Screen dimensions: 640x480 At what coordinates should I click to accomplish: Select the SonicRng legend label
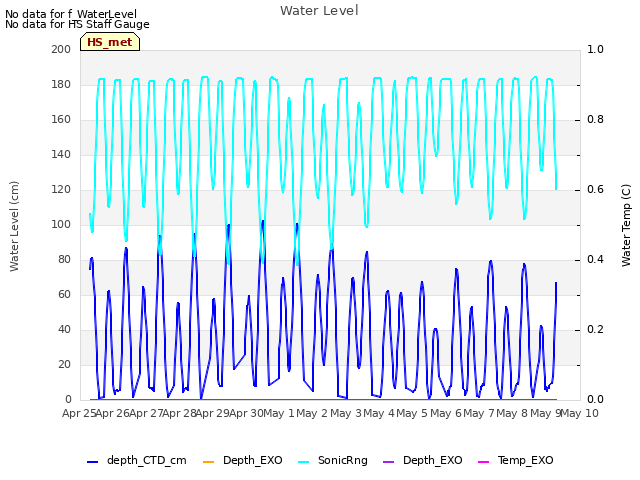[343, 460]
